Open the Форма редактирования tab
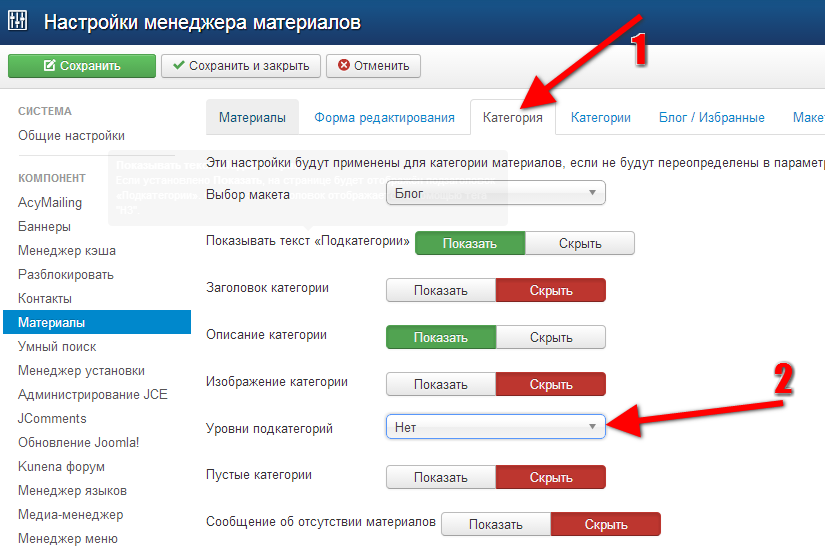This screenshot has height=550, width=825. point(384,117)
